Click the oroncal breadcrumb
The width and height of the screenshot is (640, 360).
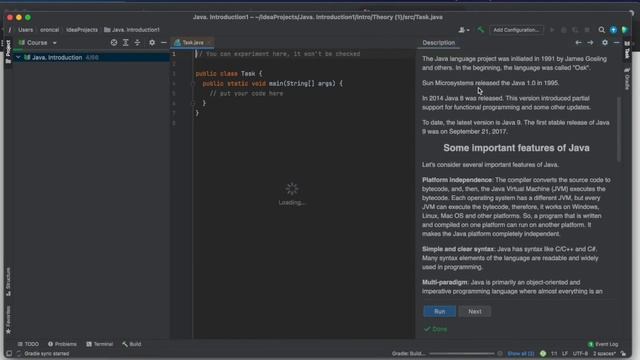pos(49,30)
